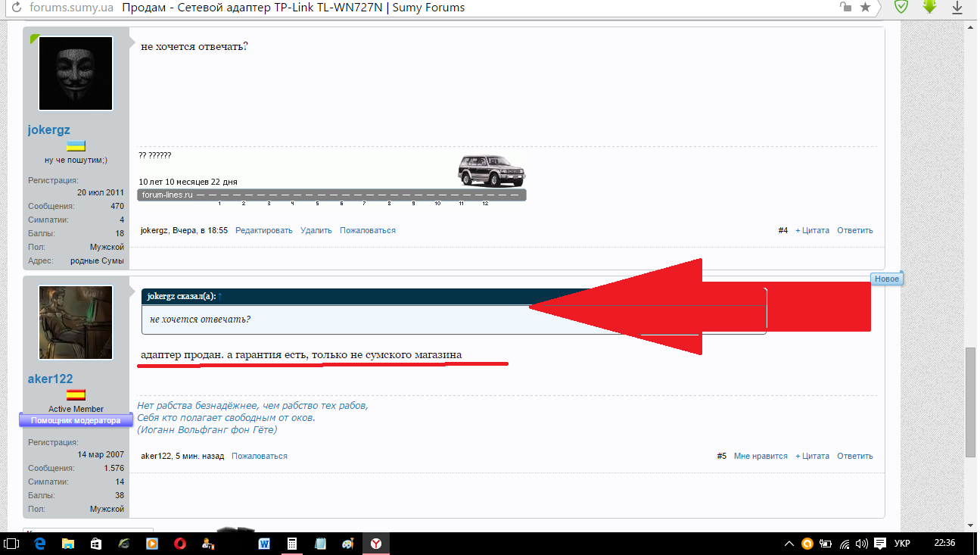Expand the quoted jokergz post arrow

click(x=220, y=296)
